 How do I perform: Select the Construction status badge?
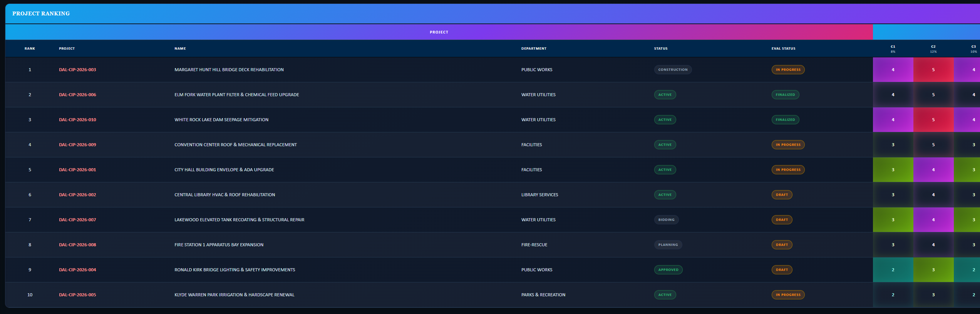pyautogui.click(x=673, y=70)
